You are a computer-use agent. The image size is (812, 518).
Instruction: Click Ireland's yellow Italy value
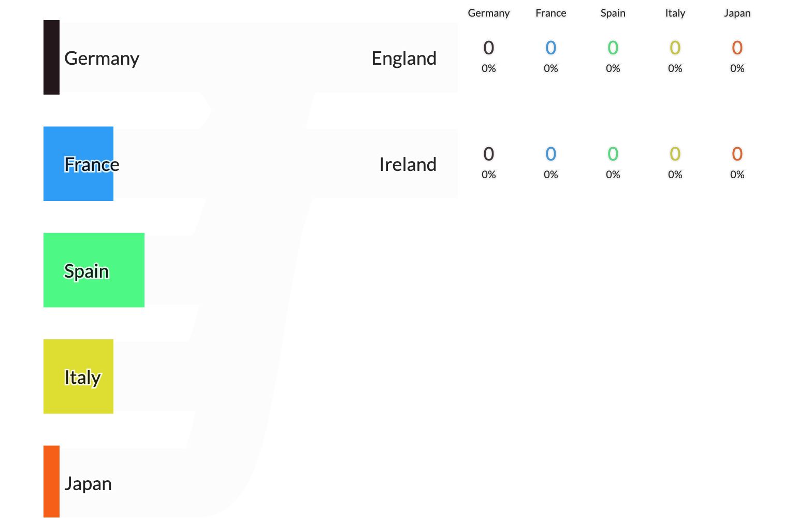(675, 154)
